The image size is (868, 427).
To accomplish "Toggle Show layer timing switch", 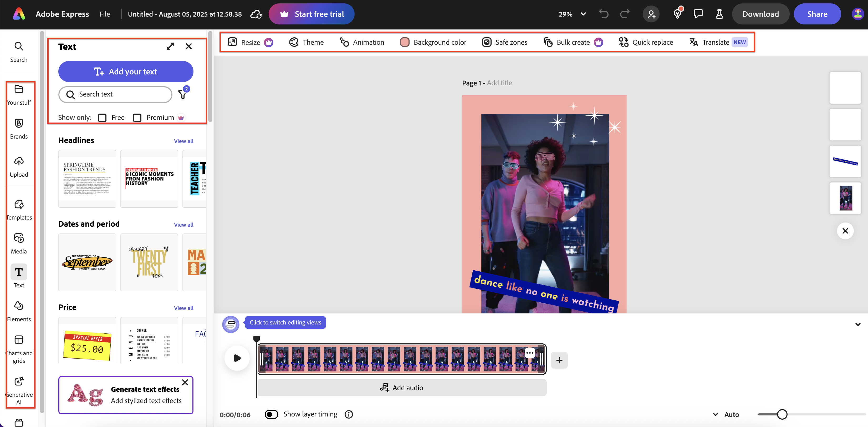I will tap(271, 414).
